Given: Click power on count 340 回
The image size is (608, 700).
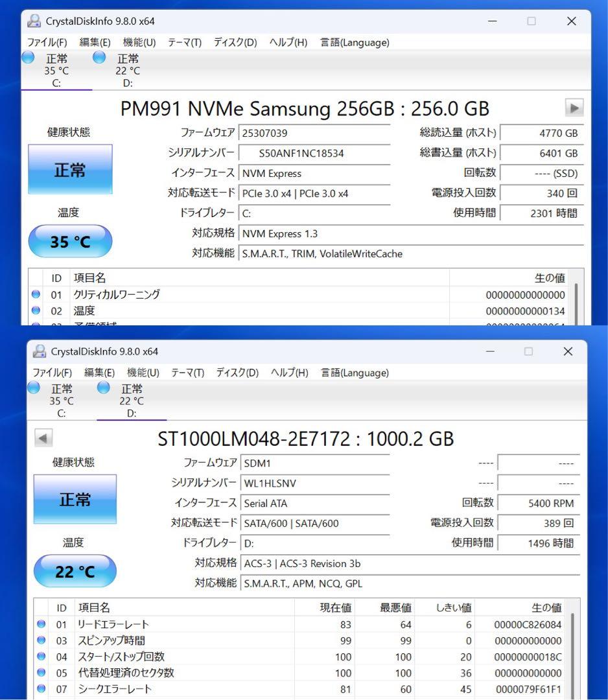Looking at the screenshot, I should coord(542,193).
